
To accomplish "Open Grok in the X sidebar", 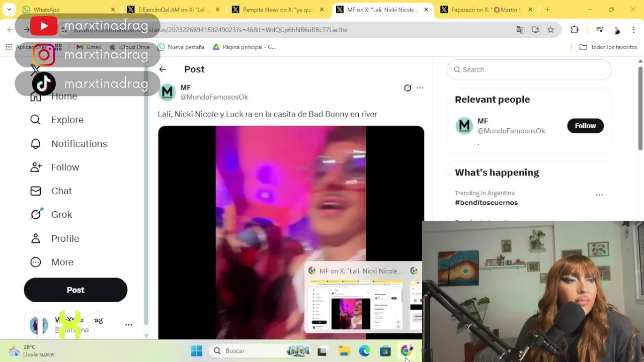I will (61, 214).
